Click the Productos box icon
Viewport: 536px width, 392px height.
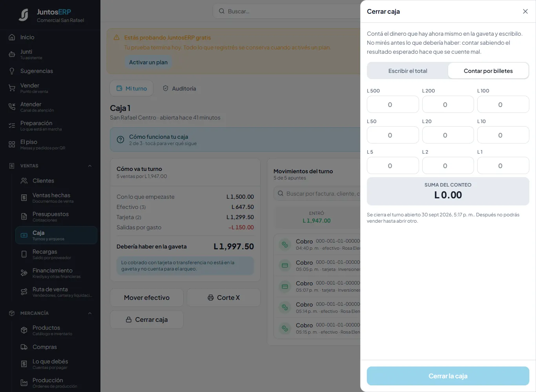(24, 330)
